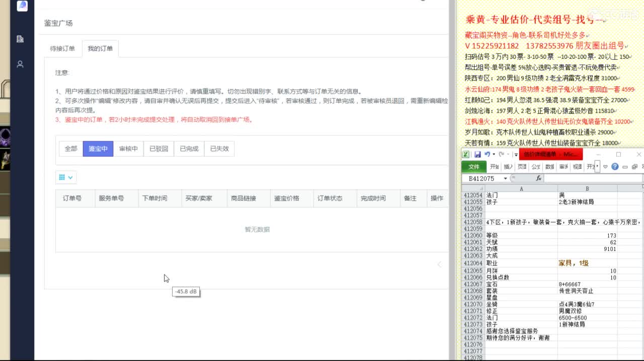Image resolution: width=644 pixels, height=361 pixels.
Task: Open the Excel 公式 ribbon tab
Action: [536, 167]
